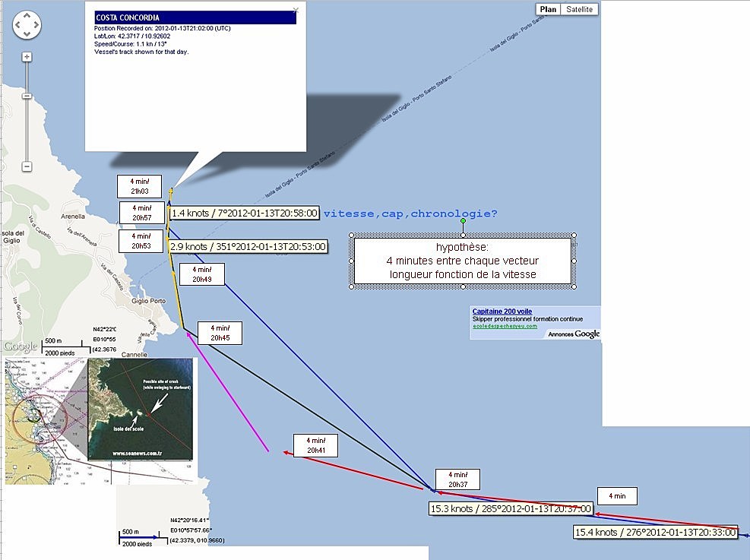The height and width of the screenshot is (560, 750).
Task: Open the ecoledespecheyeu.com link
Action: [x=505, y=327]
